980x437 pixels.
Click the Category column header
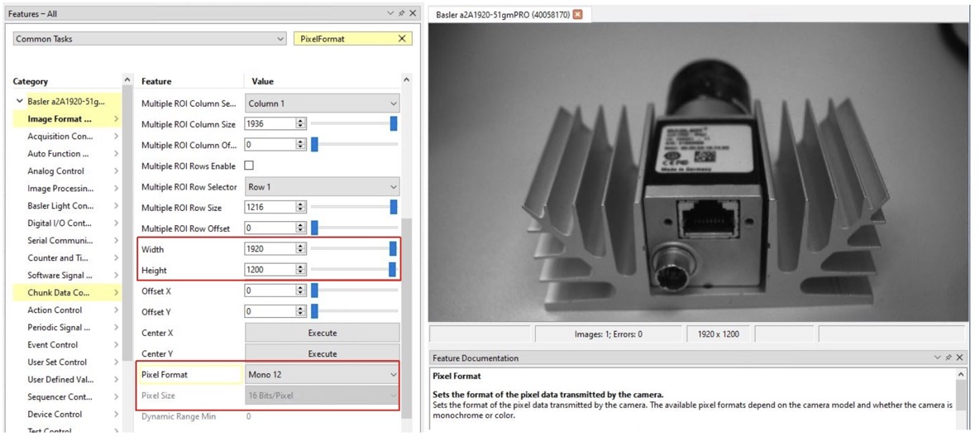click(x=30, y=81)
